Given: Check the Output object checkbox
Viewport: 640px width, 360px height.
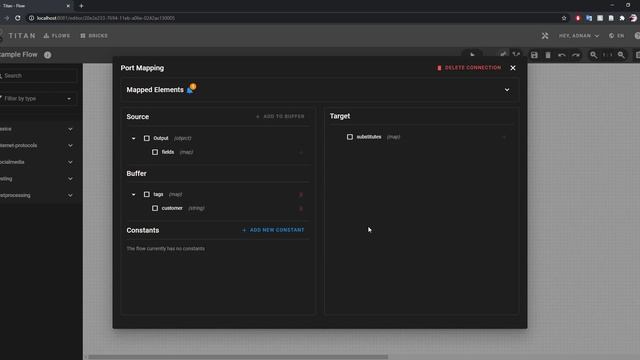Looking at the screenshot, I should 147,138.
